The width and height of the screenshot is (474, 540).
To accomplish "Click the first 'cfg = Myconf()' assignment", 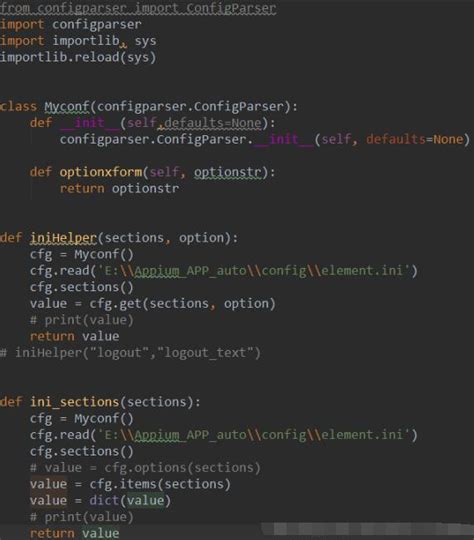I will click(x=82, y=254).
